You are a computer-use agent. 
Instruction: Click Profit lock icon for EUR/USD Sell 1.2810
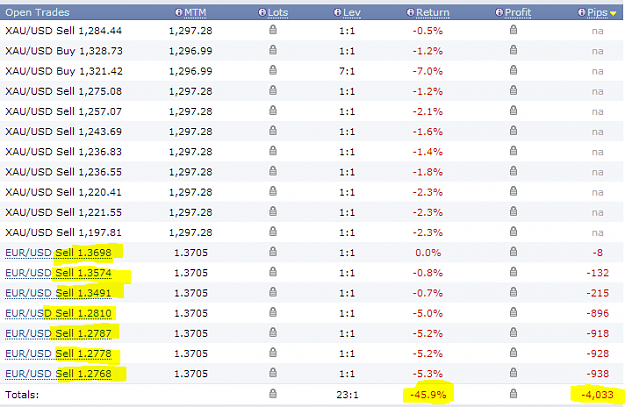click(513, 312)
